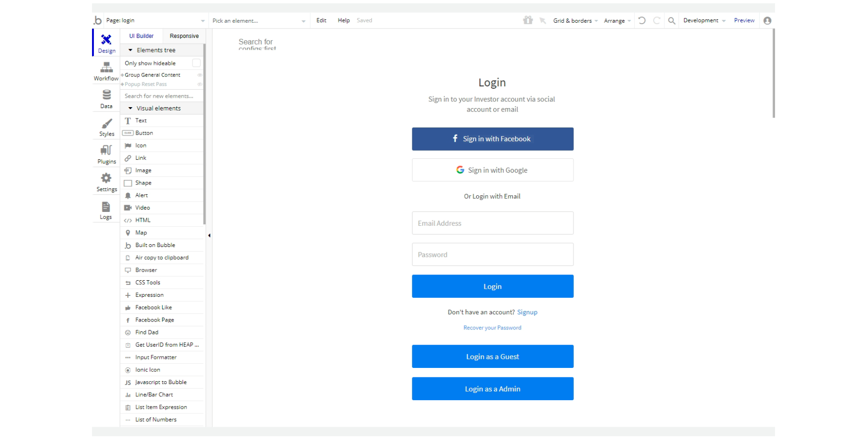Click the Recover your Password link

coord(492,328)
